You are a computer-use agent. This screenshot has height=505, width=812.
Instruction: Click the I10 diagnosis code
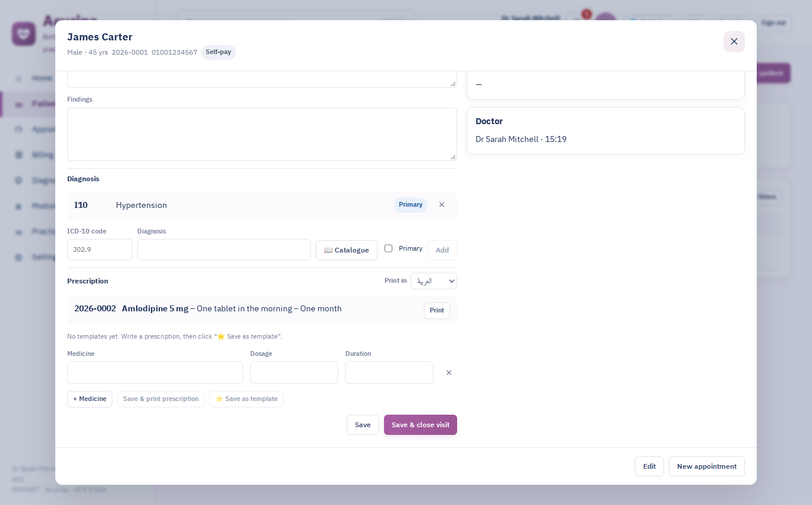tap(81, 205)
